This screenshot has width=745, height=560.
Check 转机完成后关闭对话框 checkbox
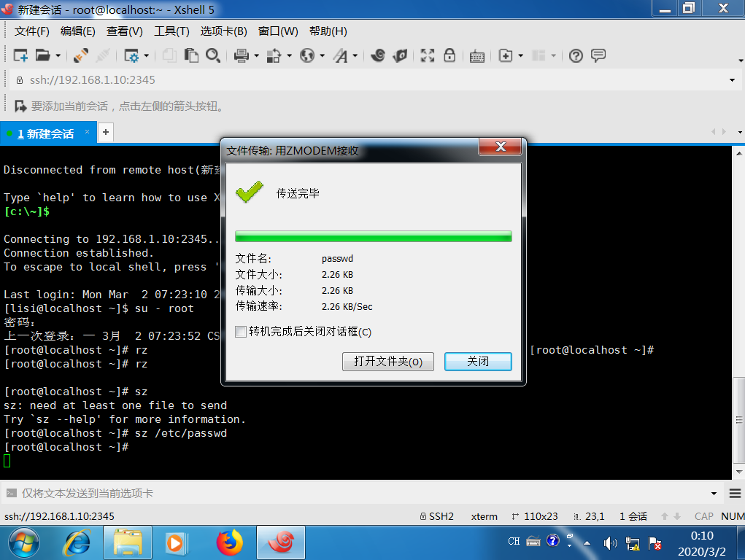(x=241, y=332)
